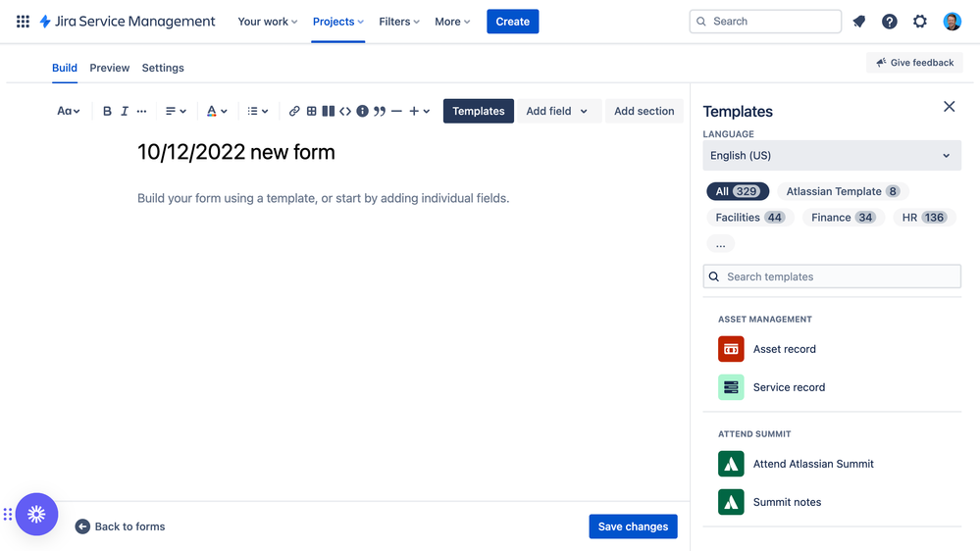Show more category chips ellipsis
This screenshot has height=551, width=980.
(x=721, y=244)
